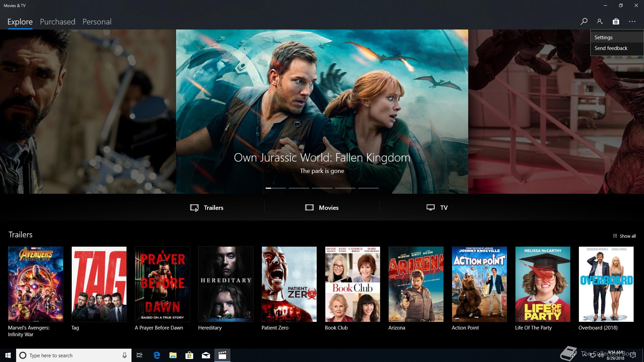Image resolution: width=644 pixels, height=362 pixels.
Task: Open File Explorer from taskbar
Action: [173, 355]
